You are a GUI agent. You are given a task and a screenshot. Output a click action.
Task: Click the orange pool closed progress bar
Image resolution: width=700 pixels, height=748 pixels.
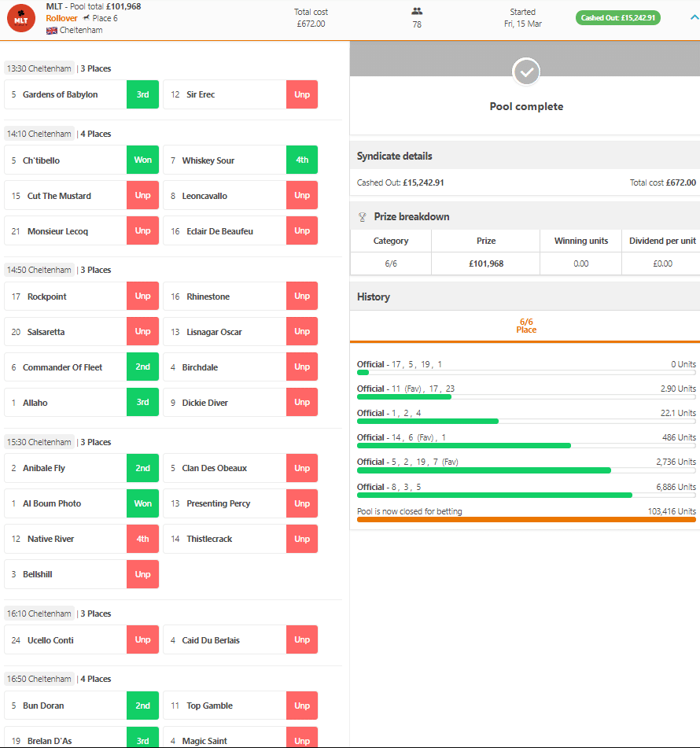pos(526,519)
